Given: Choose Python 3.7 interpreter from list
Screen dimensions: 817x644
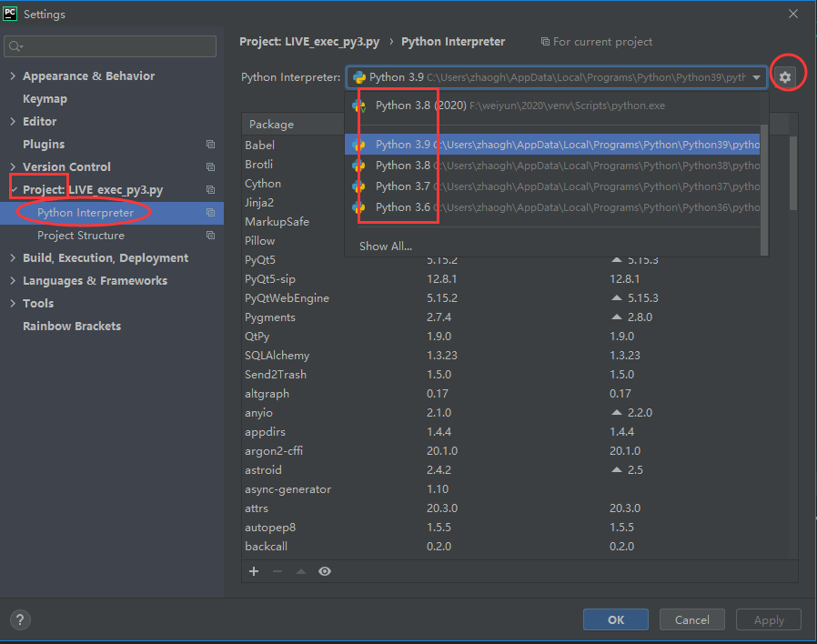Looking at the screenshot, I should click(x=552, y=186).
